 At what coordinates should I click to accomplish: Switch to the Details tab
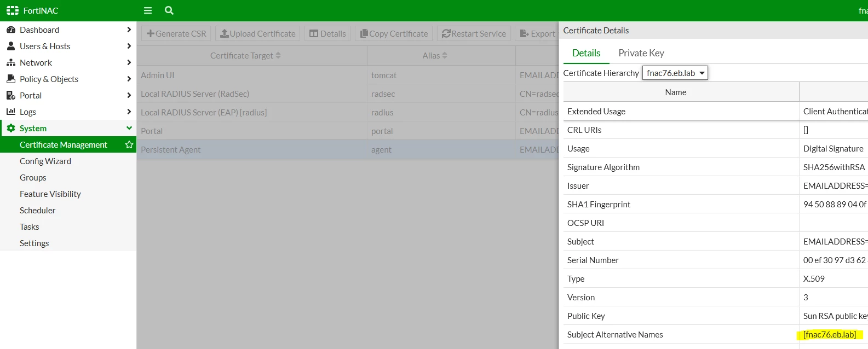click(586, 53)
